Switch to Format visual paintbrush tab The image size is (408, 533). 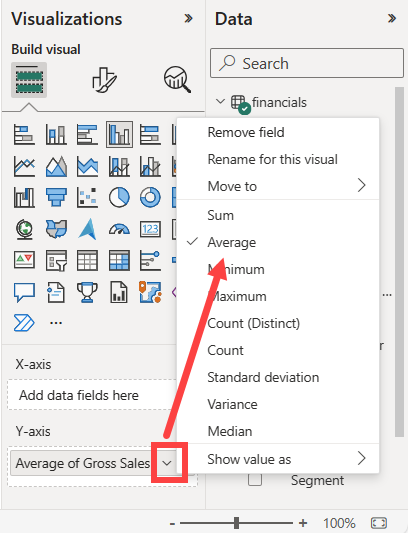tap(104, 80)
